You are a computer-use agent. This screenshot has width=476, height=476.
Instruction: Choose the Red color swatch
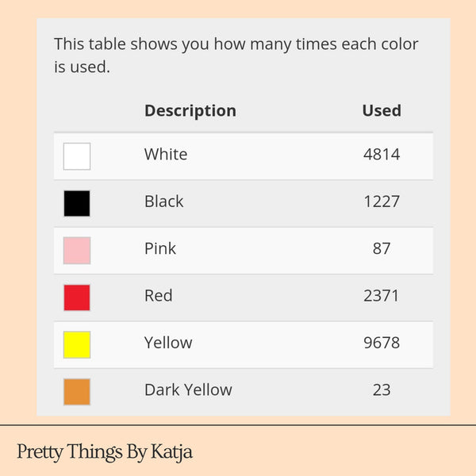(x=77, y=297)
